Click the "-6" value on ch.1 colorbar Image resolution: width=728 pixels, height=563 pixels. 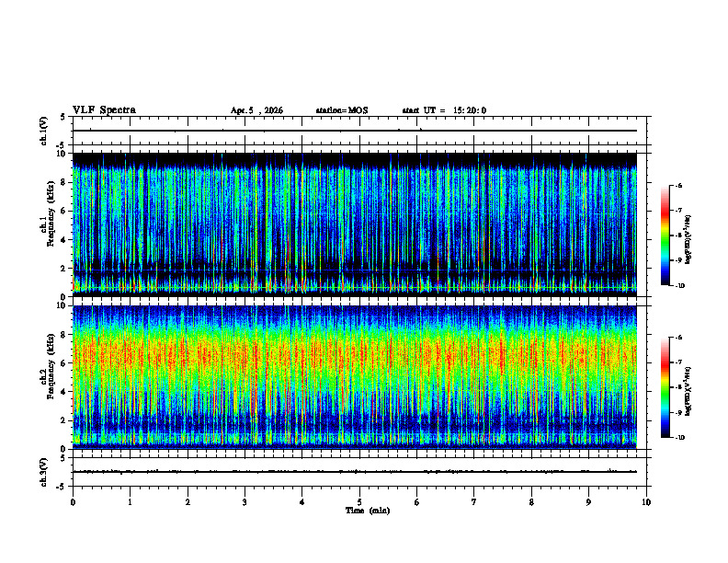click(x=678, y=185)
